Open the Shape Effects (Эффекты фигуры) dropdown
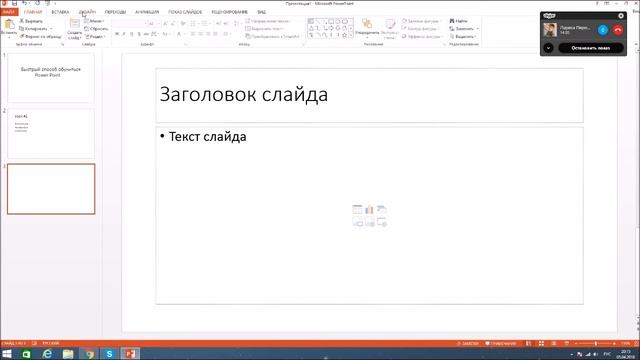 click(422, 36)
